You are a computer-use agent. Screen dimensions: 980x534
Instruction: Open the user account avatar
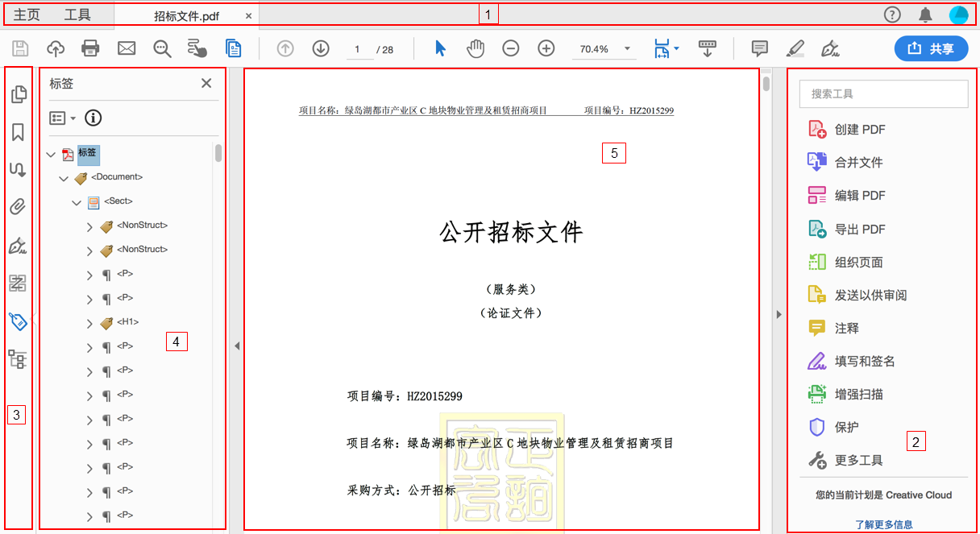pos(958,14)
